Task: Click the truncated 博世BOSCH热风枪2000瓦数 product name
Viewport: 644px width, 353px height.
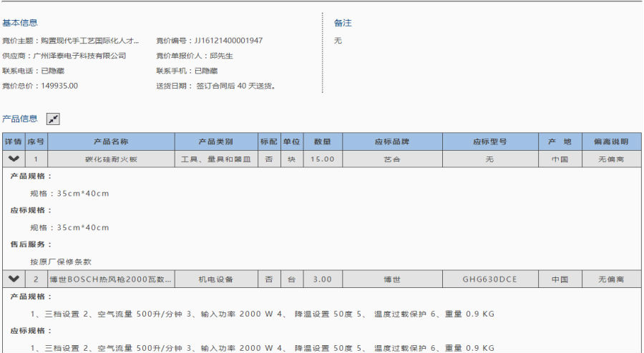Action: 111,279
